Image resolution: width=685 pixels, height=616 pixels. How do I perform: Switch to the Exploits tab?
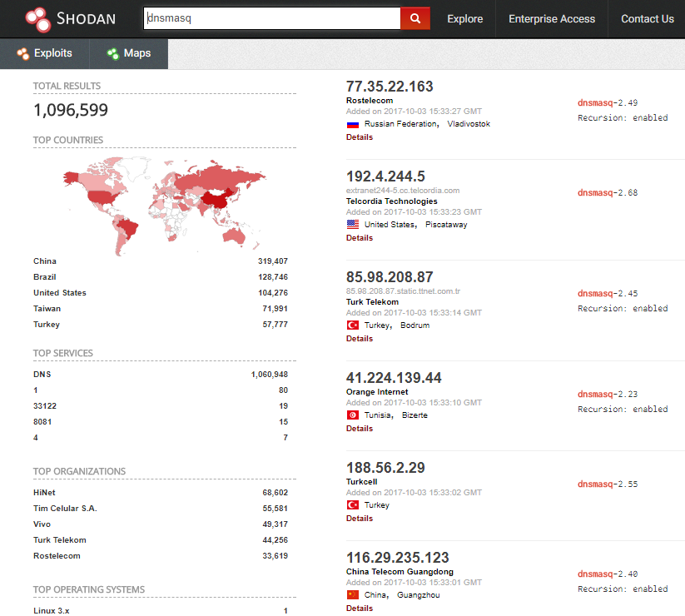[x=45, y=53]
